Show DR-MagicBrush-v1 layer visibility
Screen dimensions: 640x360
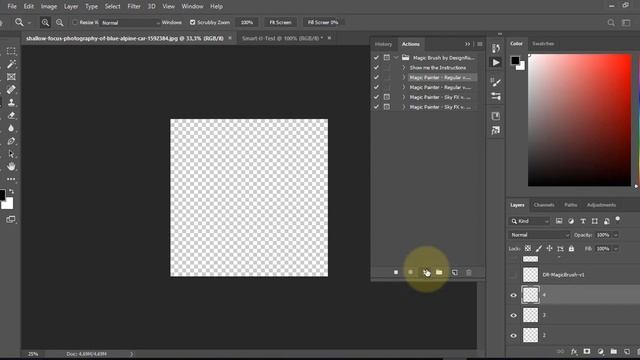[x=513, y=275]
